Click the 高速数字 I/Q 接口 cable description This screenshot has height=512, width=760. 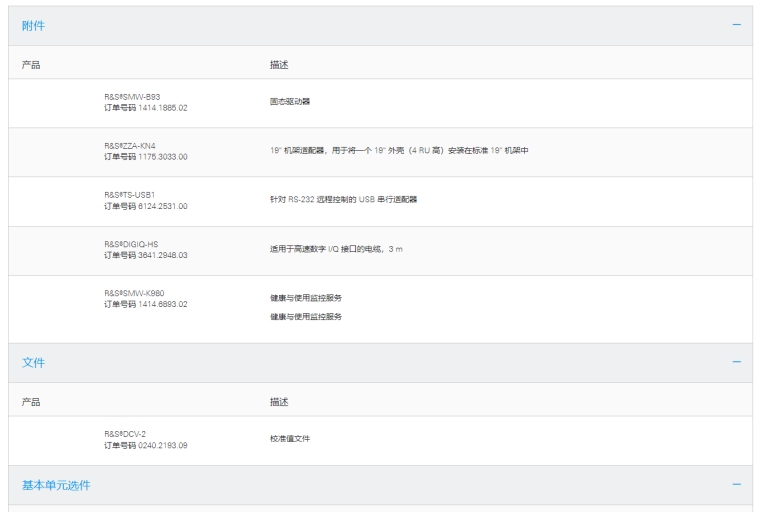click(x=335, y=249)
